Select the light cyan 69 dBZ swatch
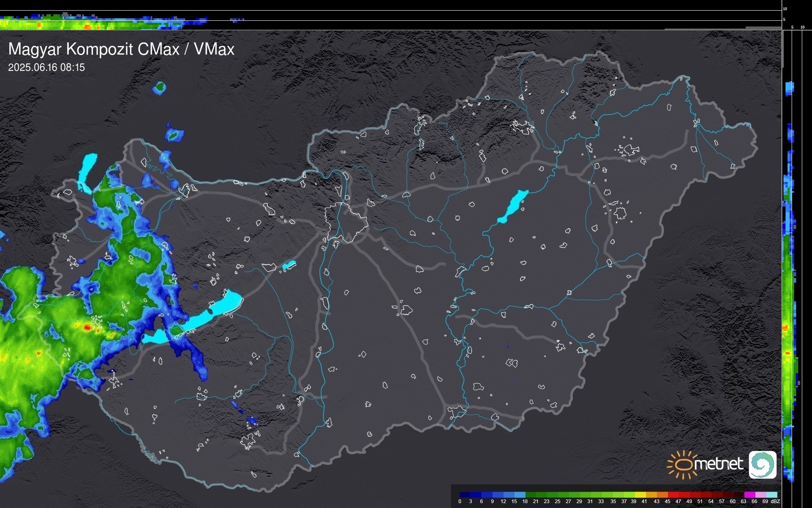Image resolution: width=812 pixels, height=508 pixels. click(x=771, y=495)
